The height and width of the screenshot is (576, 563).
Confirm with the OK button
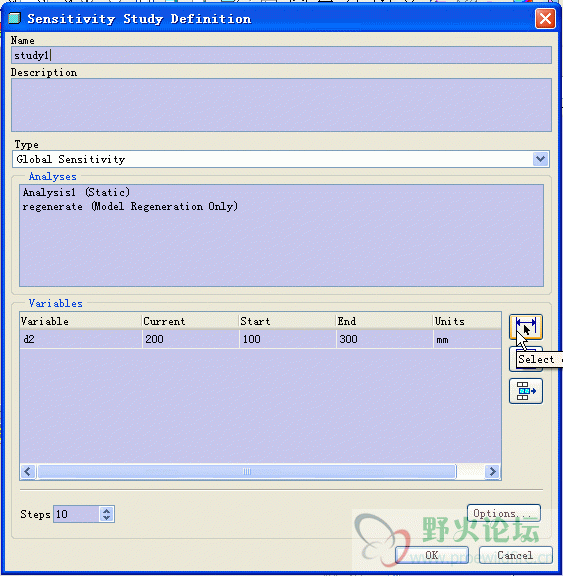click(432, 555)
